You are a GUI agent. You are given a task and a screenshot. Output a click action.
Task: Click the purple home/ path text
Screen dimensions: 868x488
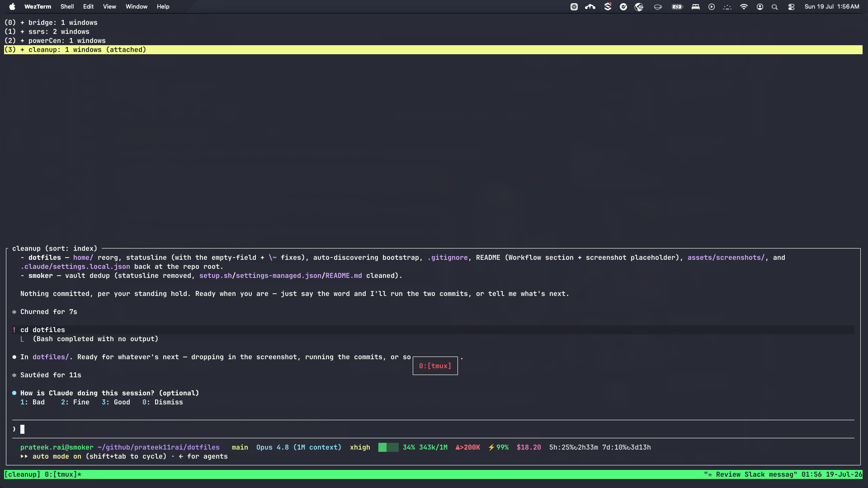83,258
